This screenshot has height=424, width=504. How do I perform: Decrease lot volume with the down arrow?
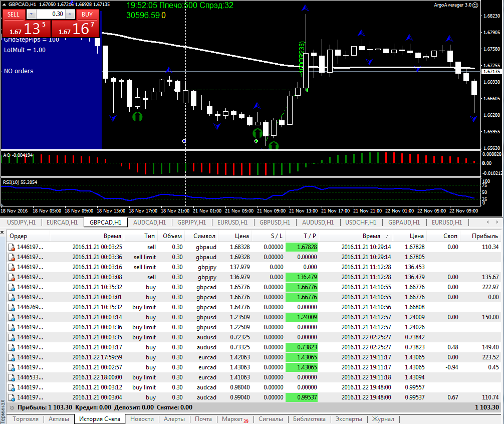[x=31, y=14]
